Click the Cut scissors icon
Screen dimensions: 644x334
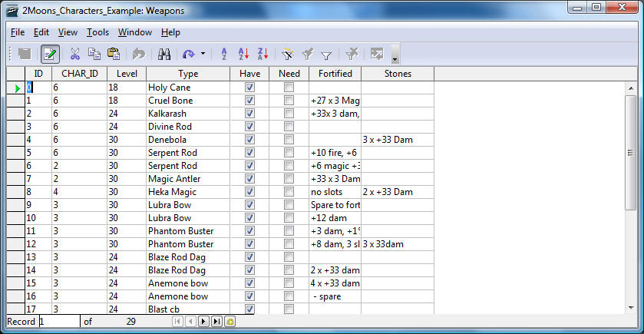pos(74,54)
